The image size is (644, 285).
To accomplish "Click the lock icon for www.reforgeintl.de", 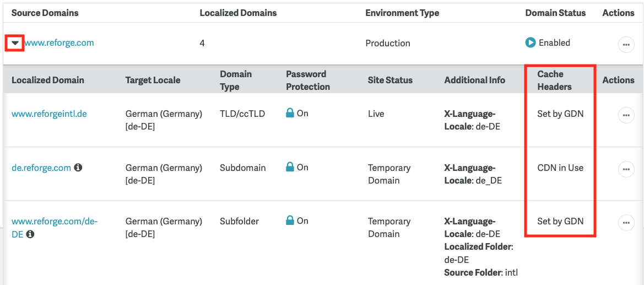I will [290, 113].
